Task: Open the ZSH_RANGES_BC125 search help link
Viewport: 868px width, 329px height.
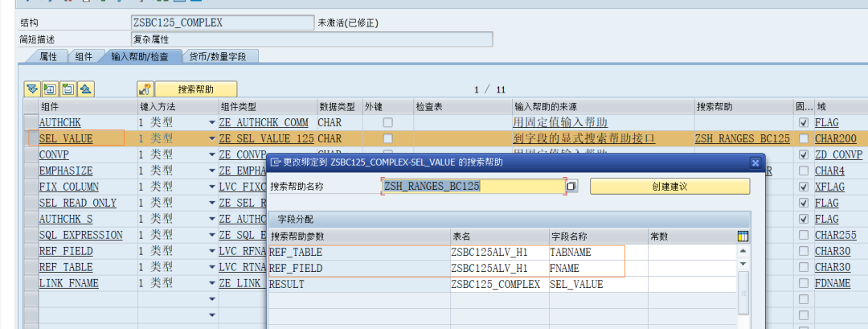Action: [742, 138]
